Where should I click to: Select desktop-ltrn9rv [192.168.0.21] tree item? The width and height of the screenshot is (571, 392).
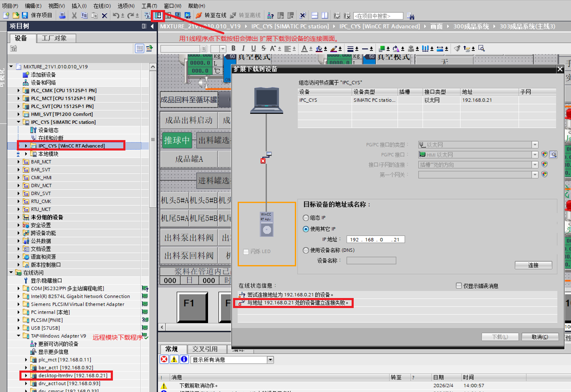tap(73, 375)
